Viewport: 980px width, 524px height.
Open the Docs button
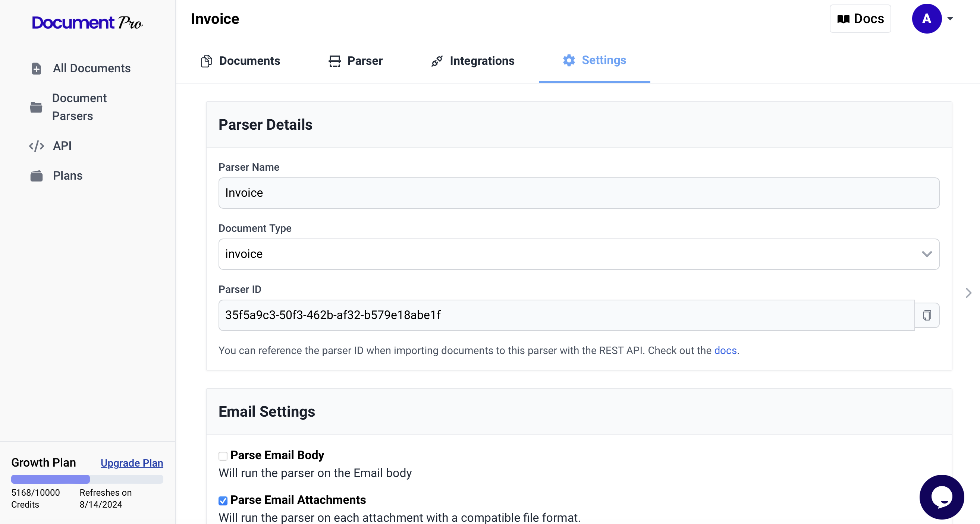pos(860,19)
